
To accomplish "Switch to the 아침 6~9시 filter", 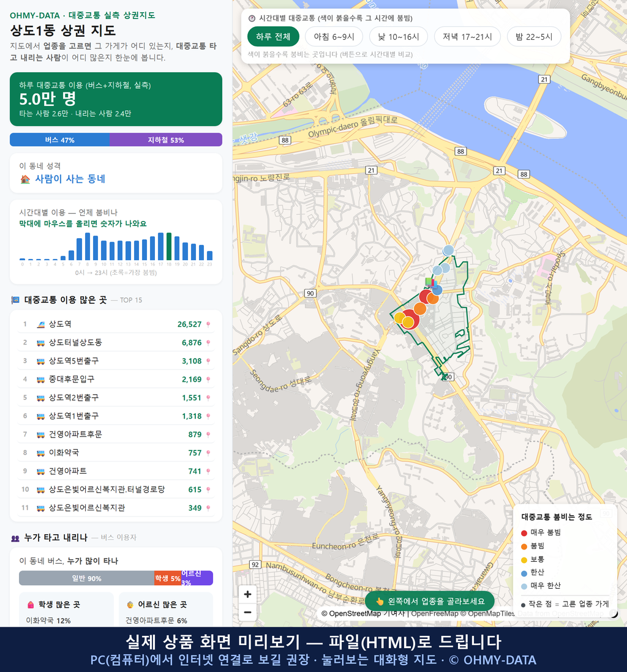I will point(334,37).
